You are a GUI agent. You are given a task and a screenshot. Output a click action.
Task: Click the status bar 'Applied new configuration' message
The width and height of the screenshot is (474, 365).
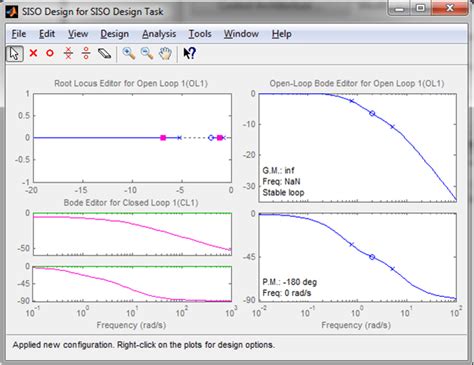tap(143, 345)
